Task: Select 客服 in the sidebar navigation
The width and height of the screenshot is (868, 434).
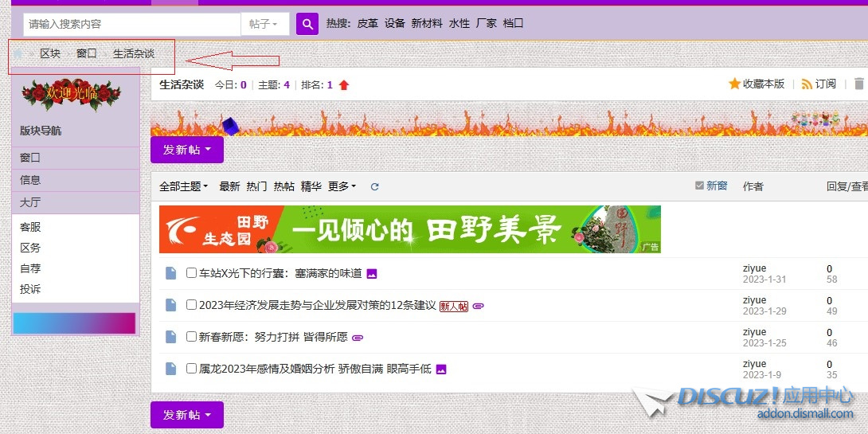Action: click(x=30, y=227)
